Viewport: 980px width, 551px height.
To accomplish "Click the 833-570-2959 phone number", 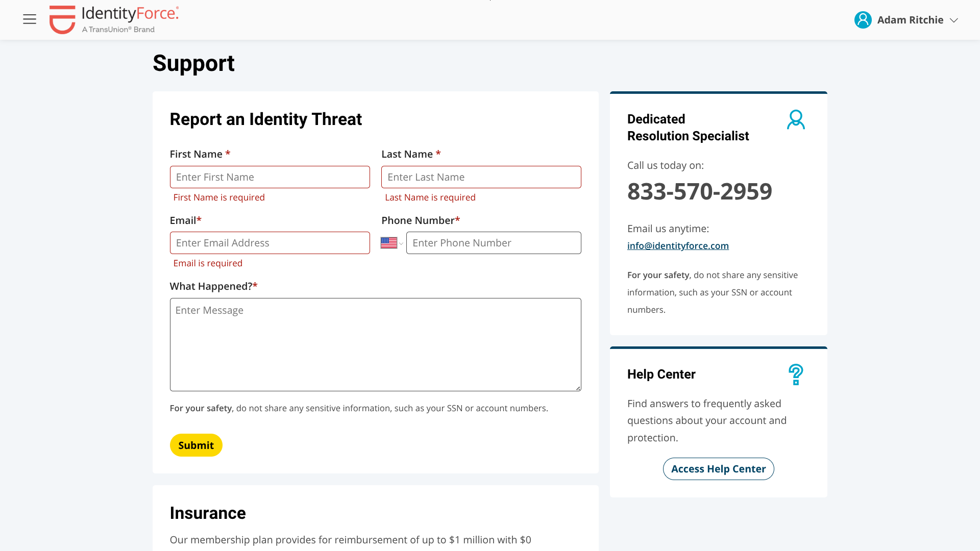I will tap(699, 191).
